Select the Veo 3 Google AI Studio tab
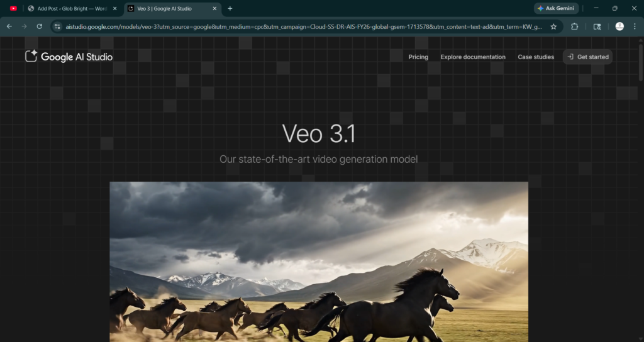 (x=167, y=8)
